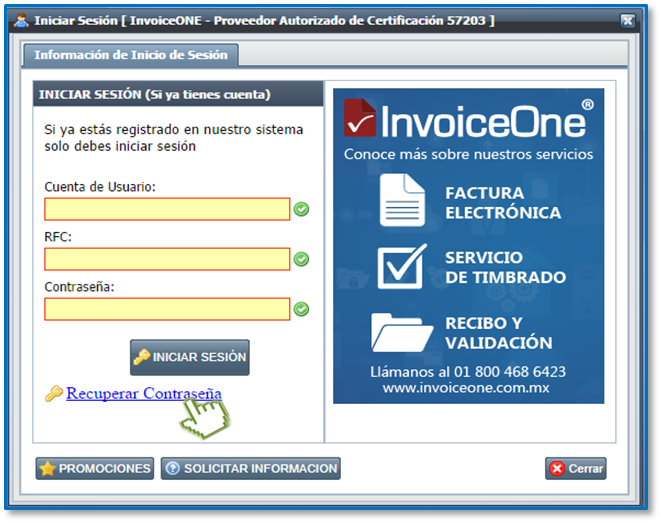This screenshot has height=523, width=661.
Task: Click the Recibo y Validación folder icon
Action: pos(402,333)
